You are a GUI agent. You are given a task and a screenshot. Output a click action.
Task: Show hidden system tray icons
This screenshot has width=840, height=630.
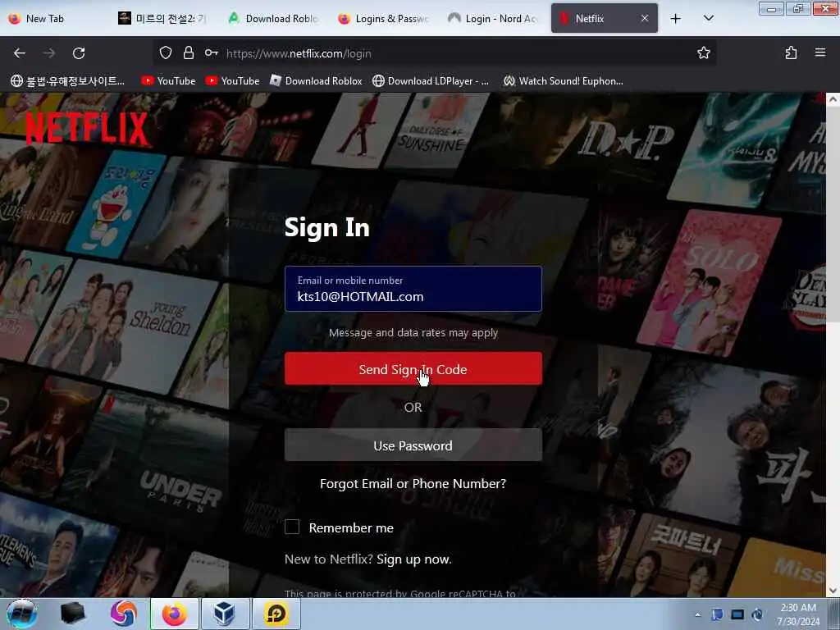pos(697,614)
